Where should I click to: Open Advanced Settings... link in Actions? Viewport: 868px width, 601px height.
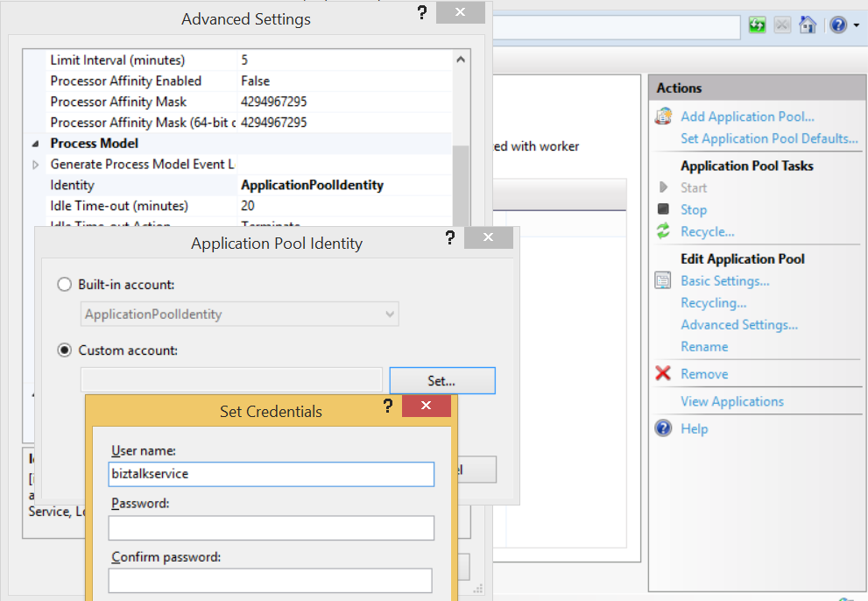[x=739, y=325]
